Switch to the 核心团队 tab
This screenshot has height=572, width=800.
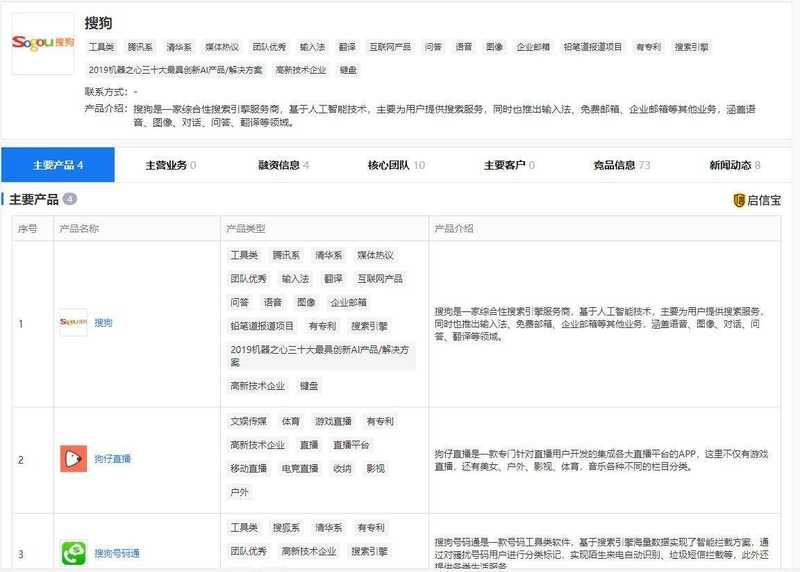tap(396, 165)
